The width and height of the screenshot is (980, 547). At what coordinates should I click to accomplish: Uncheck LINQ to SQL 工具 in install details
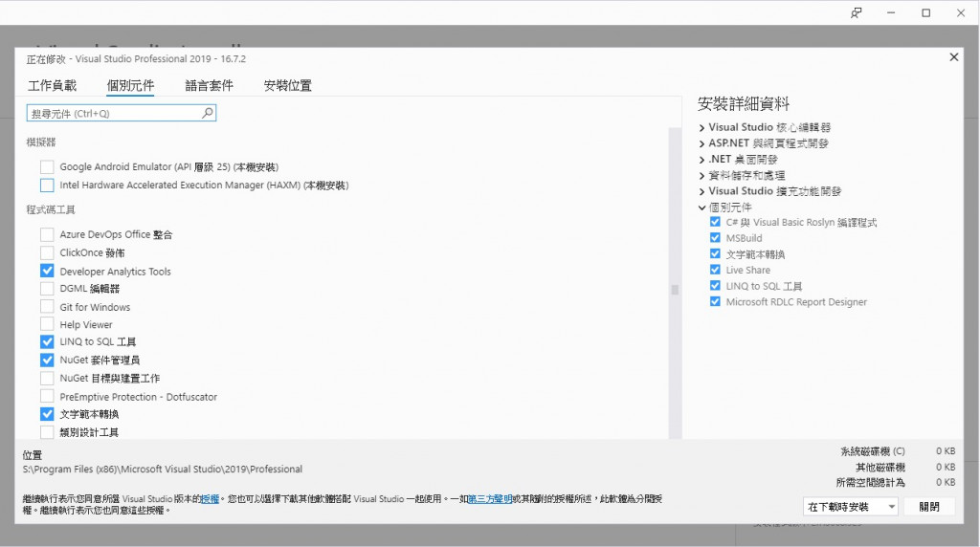[715, 285]
